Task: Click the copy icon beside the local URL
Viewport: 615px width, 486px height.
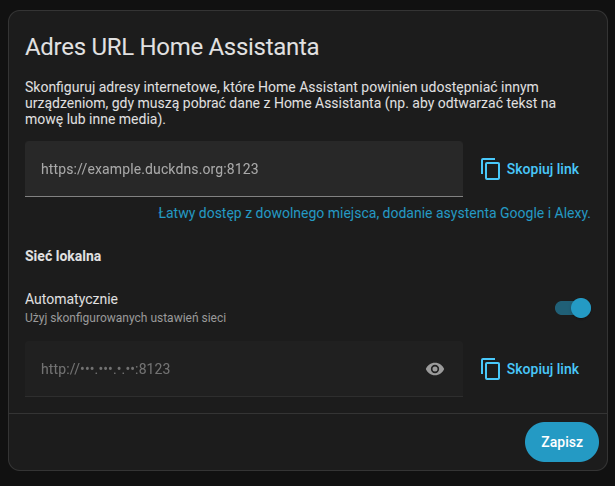Action: coord(490,369)
